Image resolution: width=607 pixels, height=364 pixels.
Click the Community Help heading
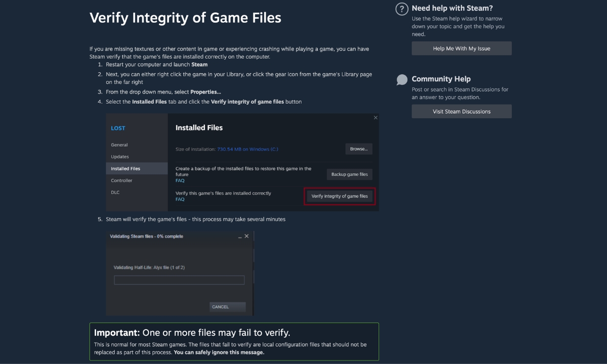[441, 79]
